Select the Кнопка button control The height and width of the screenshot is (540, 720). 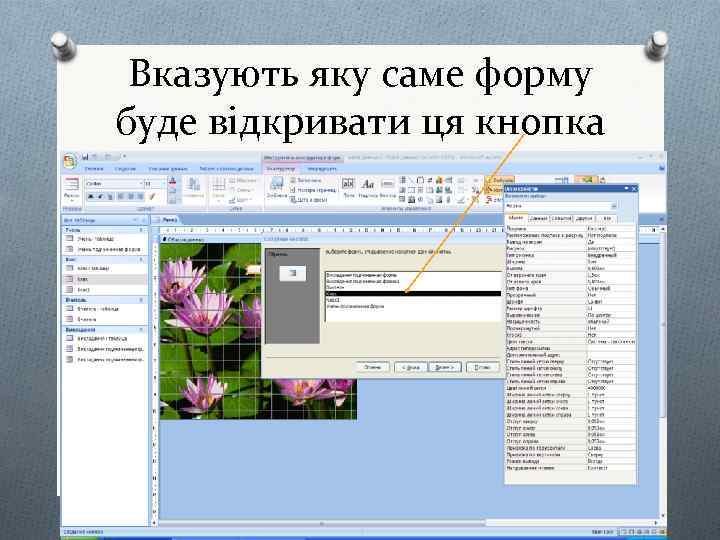click(388, 188)
